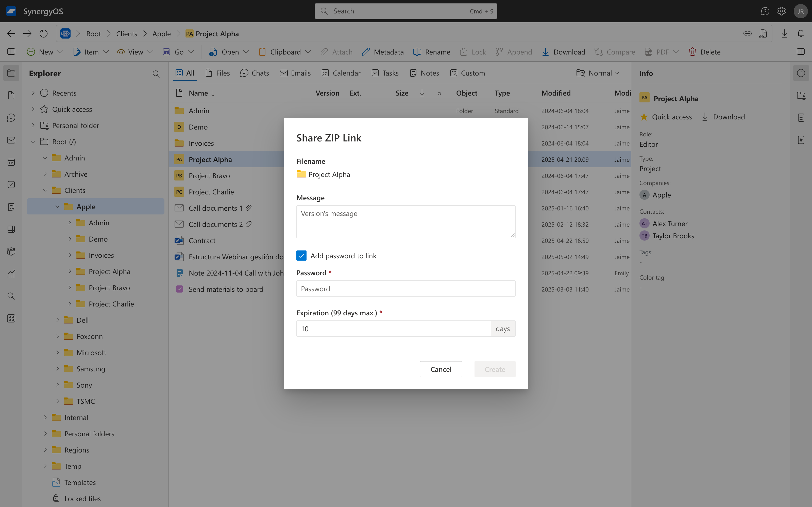The width and height of the screenshot is (812, 507).
Task: Click the Password input field
Action: 406,289
